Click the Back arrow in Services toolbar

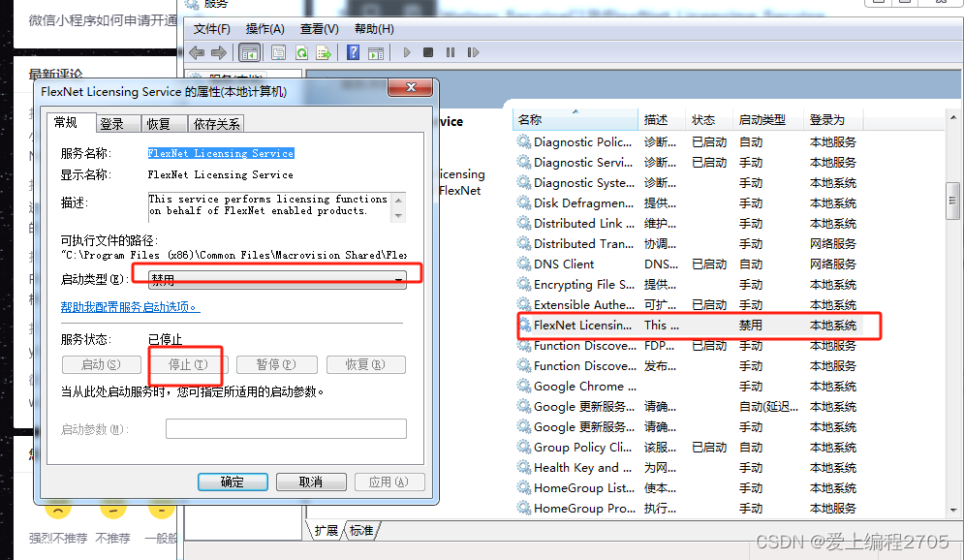coord(197,53)
